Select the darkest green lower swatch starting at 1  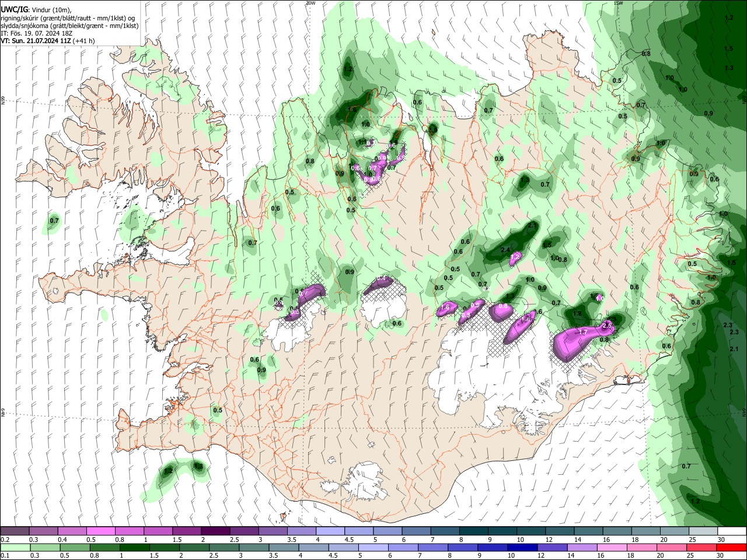click(x=134, y=547)
